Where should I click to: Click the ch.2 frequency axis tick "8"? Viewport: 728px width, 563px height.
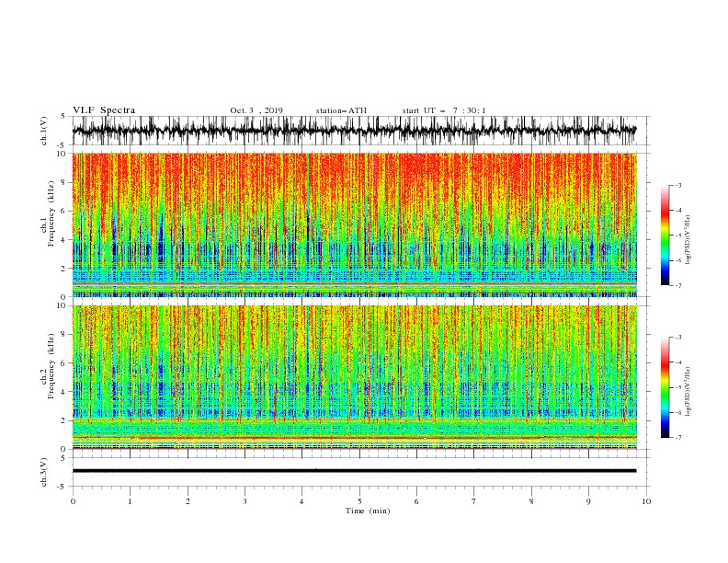click(x=64, y=335)
